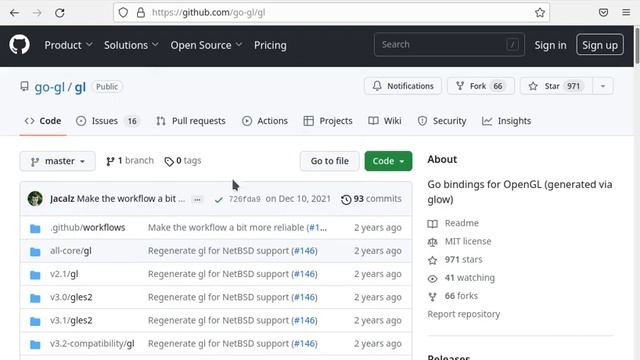Open the 66 forks link in About
This screenshot has width=640, height=360.
tap(453, 296)
